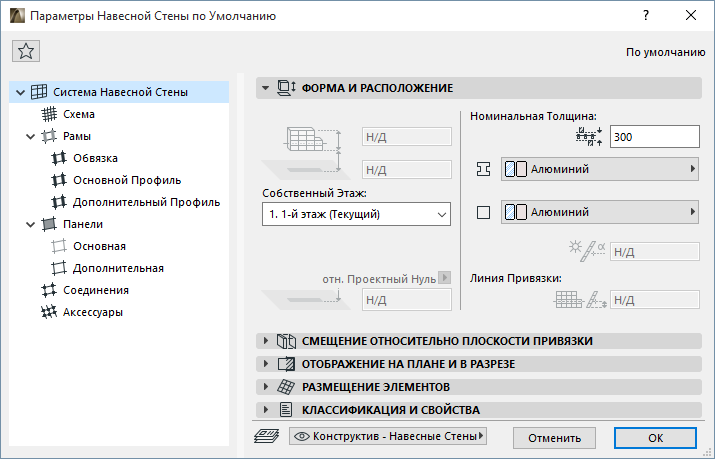Image resolution: width=715 pixels, height=459 pixels.
Task: Click the Соединения junction icon
Action: coord(49,290)
